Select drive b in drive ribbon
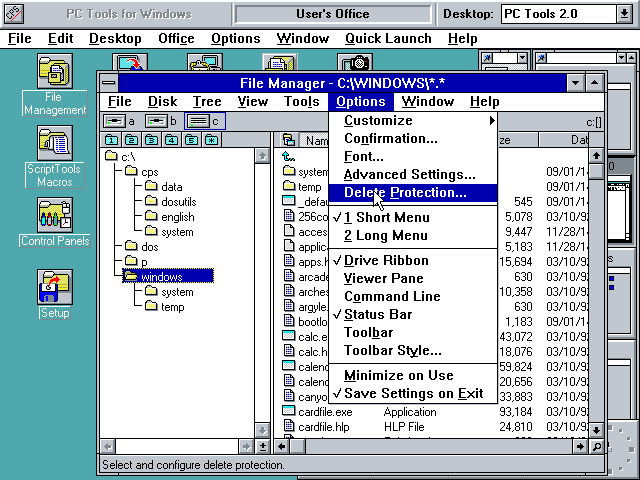640x480 pixels. pyautogui.click(x=161, y=121)
